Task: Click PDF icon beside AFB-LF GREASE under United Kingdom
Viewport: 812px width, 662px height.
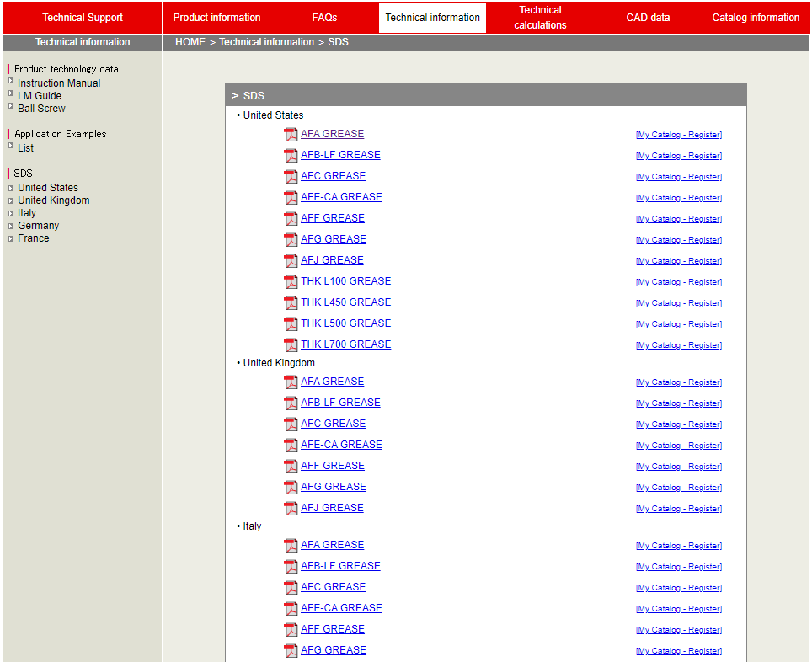Action: pyautogui.click(x=291, y=403)
